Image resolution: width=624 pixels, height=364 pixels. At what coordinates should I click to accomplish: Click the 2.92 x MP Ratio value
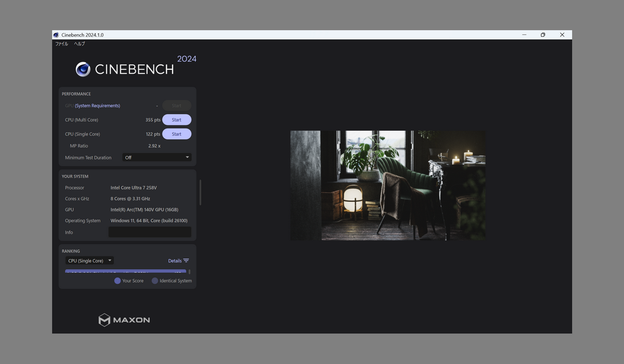coord(154,146)
